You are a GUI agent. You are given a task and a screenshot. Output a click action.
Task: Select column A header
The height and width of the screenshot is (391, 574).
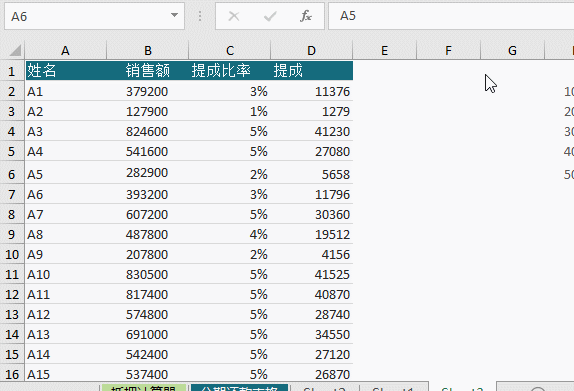(66, 51)
